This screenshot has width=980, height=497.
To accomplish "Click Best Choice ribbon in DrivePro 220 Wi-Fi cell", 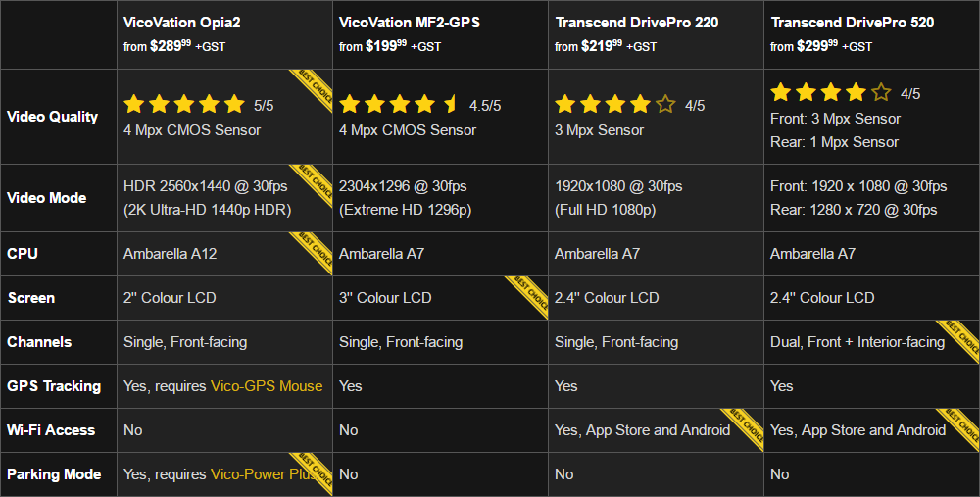I will pyautogui.click(x=744, y=429).
